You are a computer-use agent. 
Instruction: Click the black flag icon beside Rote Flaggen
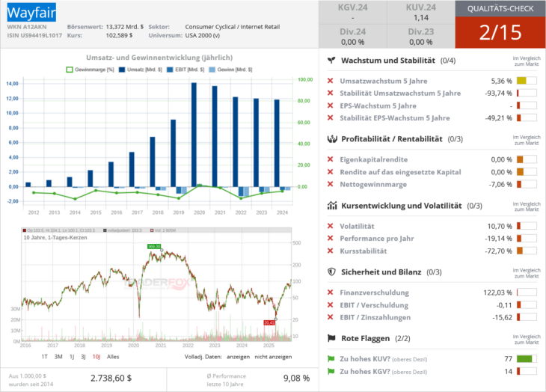pos(331,338)
